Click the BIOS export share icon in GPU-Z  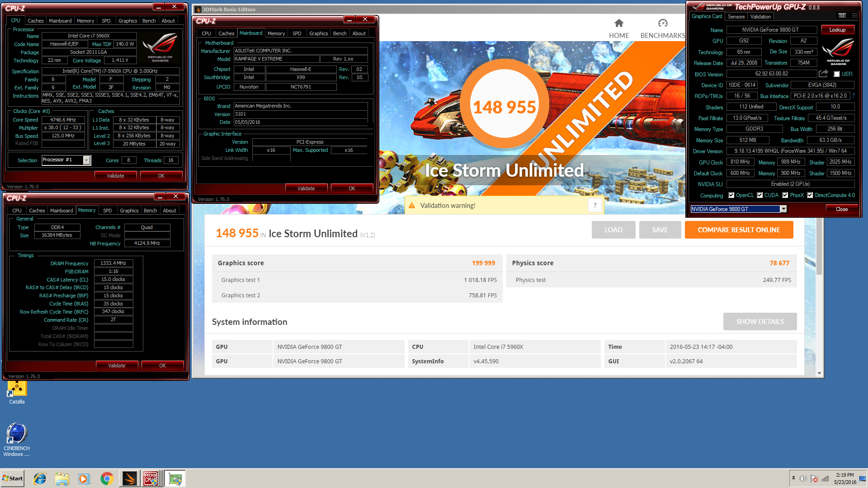pos(823,73)
